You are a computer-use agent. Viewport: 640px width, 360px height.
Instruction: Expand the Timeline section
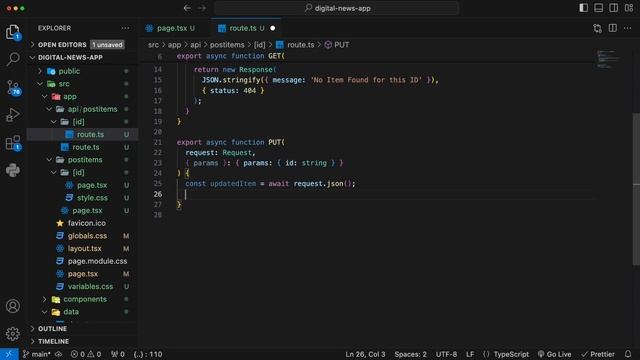(x=82, y=341)
